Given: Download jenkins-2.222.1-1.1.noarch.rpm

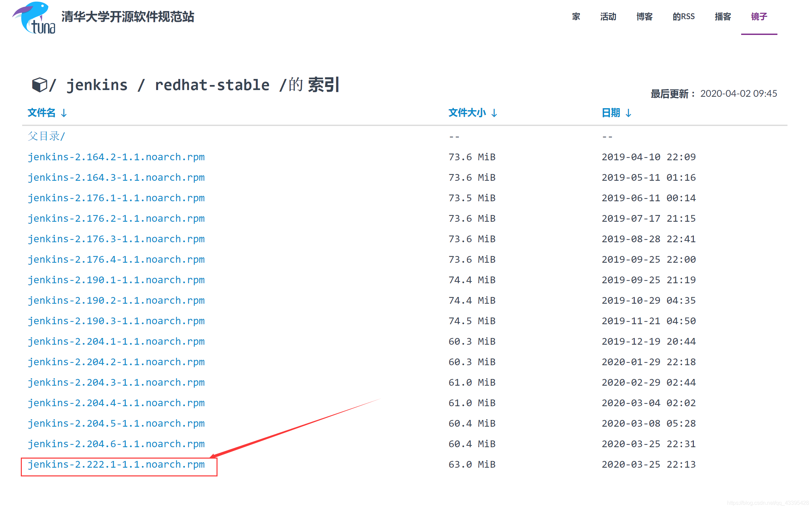Looking at the screenshot, I should point(116,465).
